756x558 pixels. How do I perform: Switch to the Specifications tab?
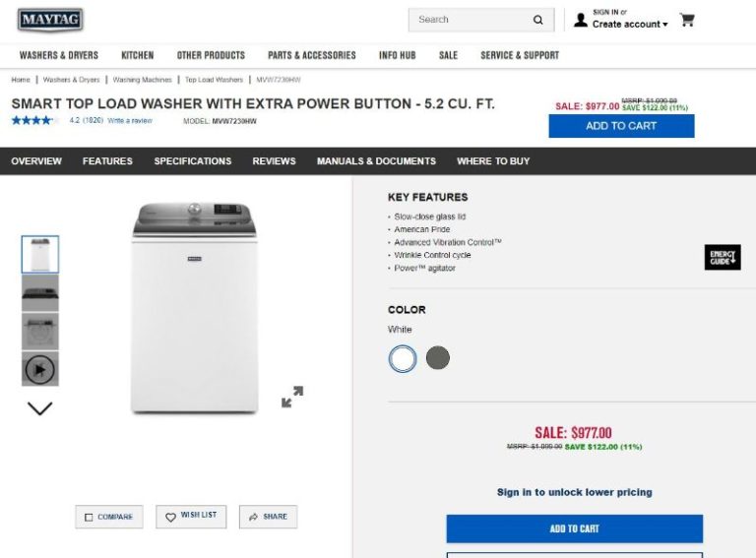click(193, 161)
